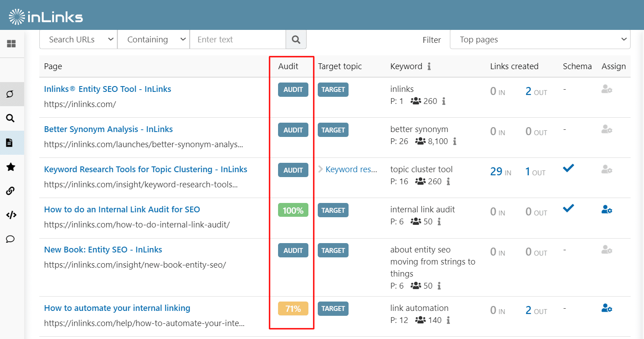The image size is (644, 339).
Task: Click the inLinks logo
Action: tap(46, 17)
